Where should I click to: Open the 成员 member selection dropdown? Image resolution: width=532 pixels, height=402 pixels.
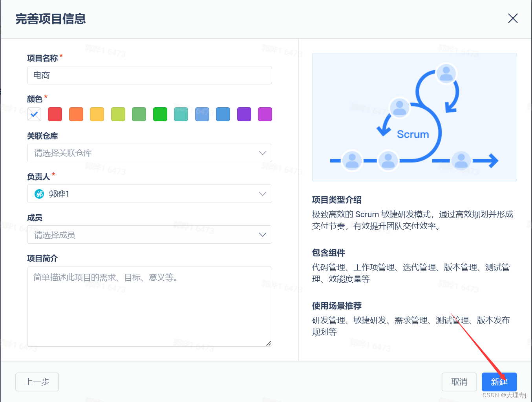click(x=150, y=234)
